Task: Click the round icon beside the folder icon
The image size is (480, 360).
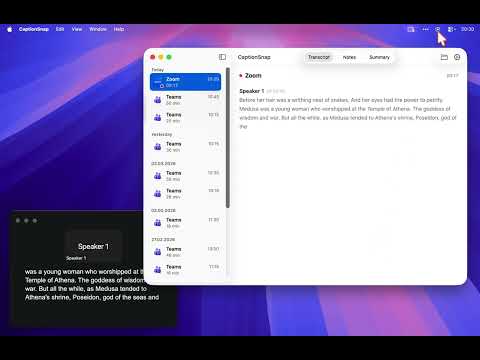Action: point(457,57)
